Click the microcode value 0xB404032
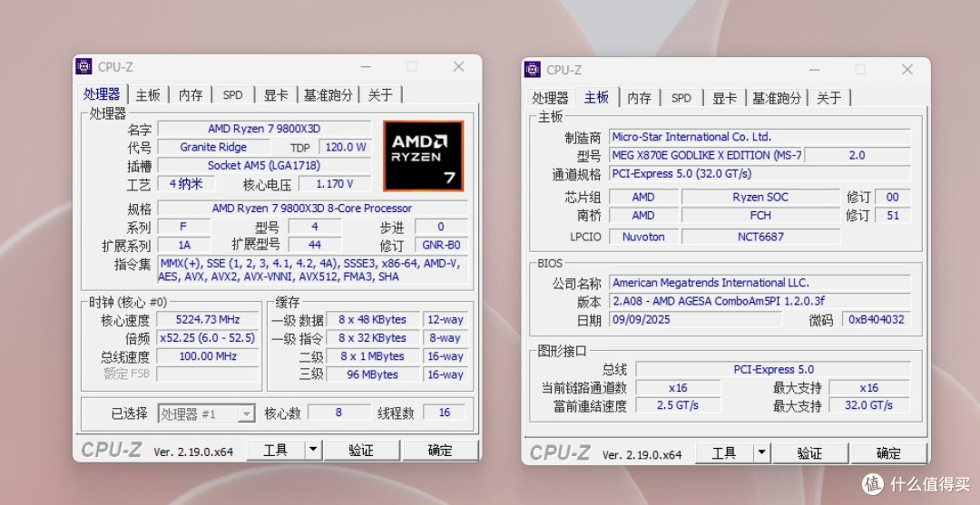 877,320
